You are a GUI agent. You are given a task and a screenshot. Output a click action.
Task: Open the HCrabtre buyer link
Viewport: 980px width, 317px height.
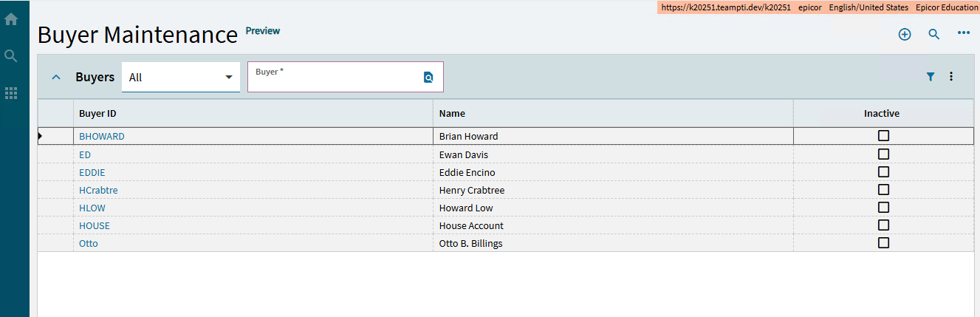tap(98, 190)
